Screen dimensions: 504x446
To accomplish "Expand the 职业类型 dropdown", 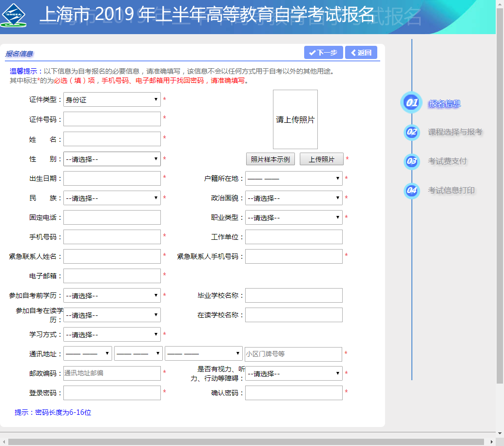I will click(293, 217).
